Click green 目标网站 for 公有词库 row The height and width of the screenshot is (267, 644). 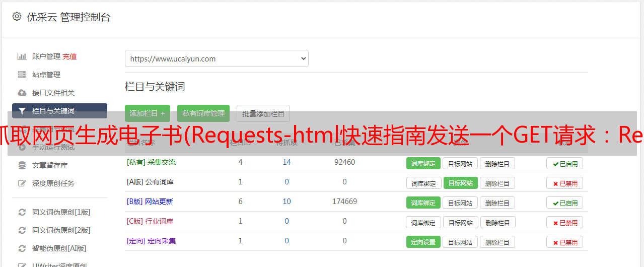(461, 183)
